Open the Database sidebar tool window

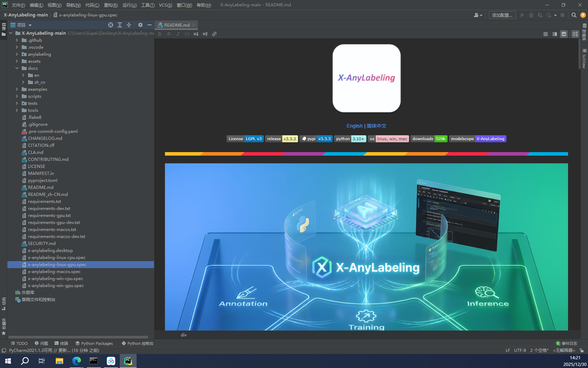[x=584, y=32]
